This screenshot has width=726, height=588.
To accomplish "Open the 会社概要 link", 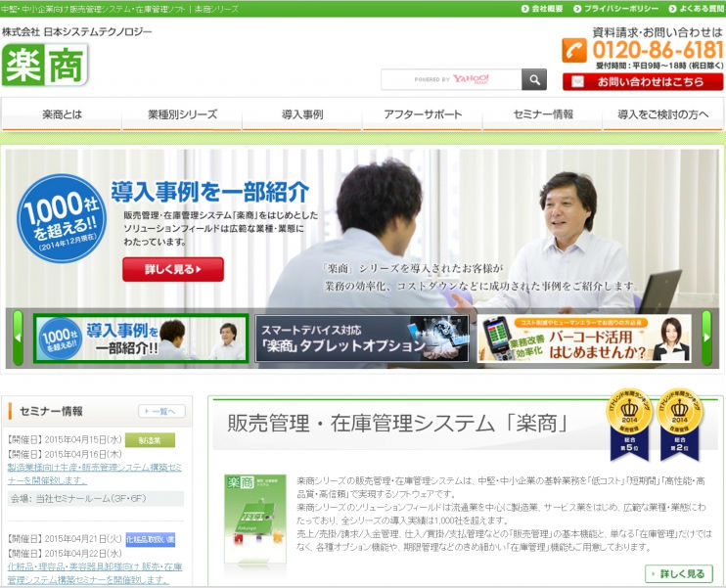I will tap(542, 9).
